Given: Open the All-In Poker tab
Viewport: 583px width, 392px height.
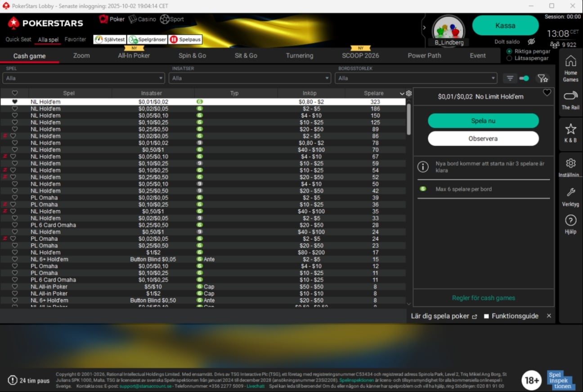Looking at the screenshot, I should 134,56.
